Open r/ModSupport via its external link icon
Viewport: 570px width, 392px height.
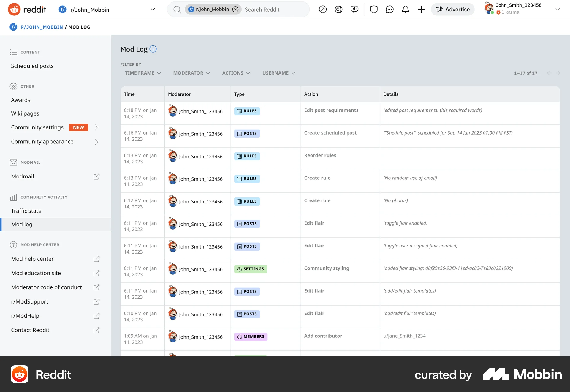tap(96, 301)
